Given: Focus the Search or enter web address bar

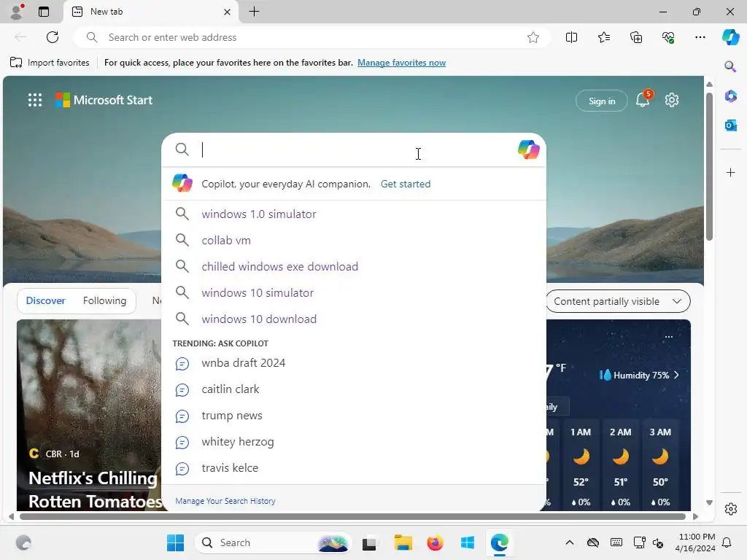Looking at the screenshot, I should [x=312, y=37].
